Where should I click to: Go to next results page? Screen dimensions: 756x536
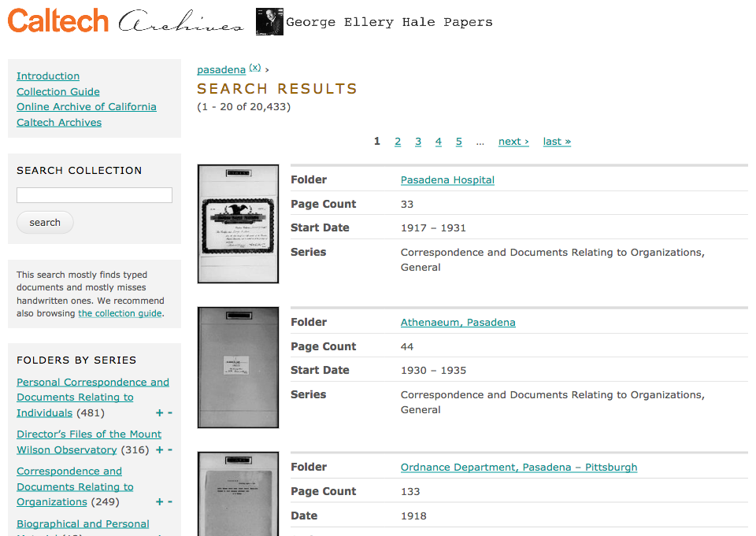(513, 141)
